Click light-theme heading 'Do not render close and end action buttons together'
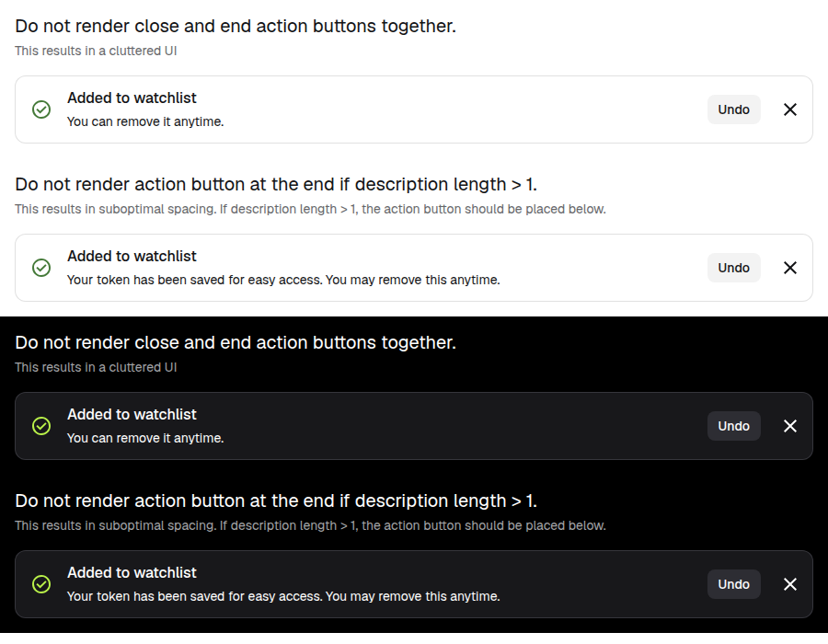This screenshot has height=644, width=828. (236, 26)
